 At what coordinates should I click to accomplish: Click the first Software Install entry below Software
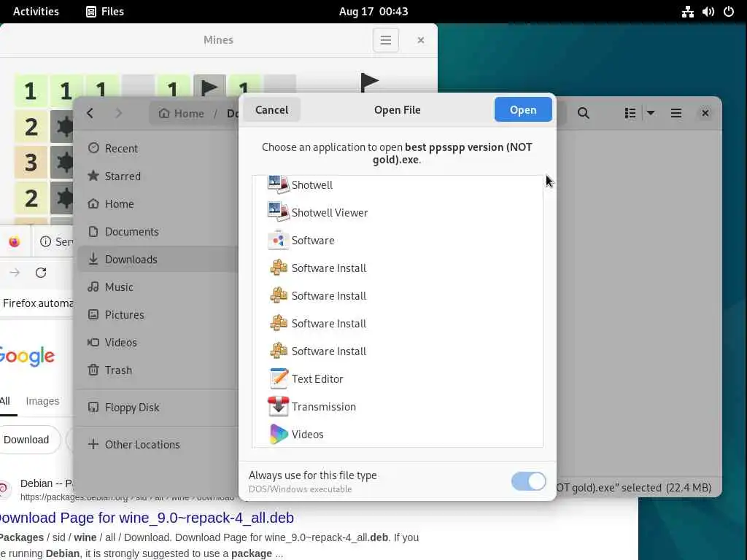(x=398, y=268)
